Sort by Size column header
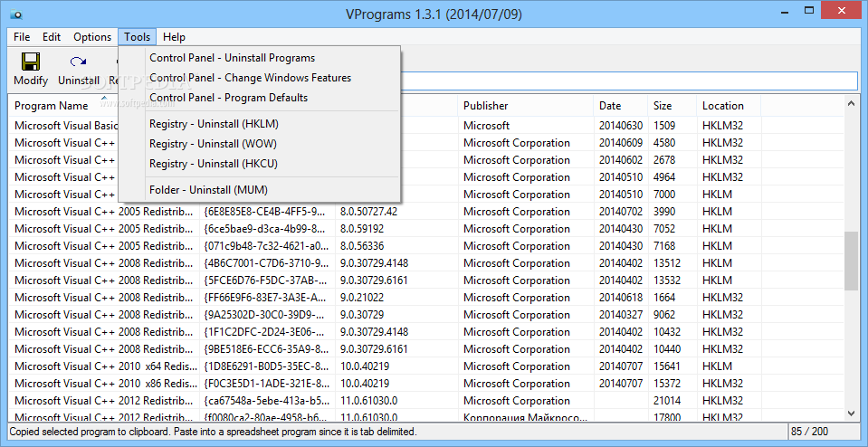Image resolution: width=868 pixels, height=447 pixels. (x=672, y=106)
